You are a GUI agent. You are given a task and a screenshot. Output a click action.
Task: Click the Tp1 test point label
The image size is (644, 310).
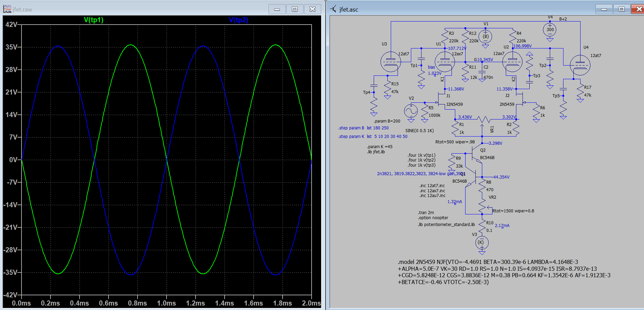click(x=414, y=66)
